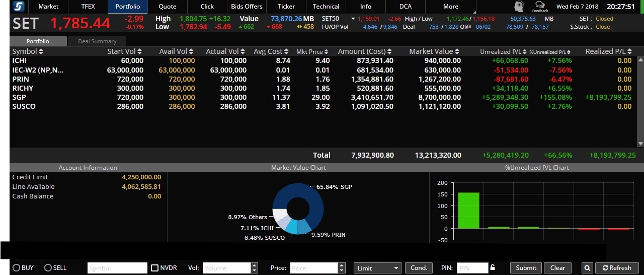Click the 65.84% SGP chart label
Image resolution: width=644 pixels, height=275 pixels.
pos(334,187)
